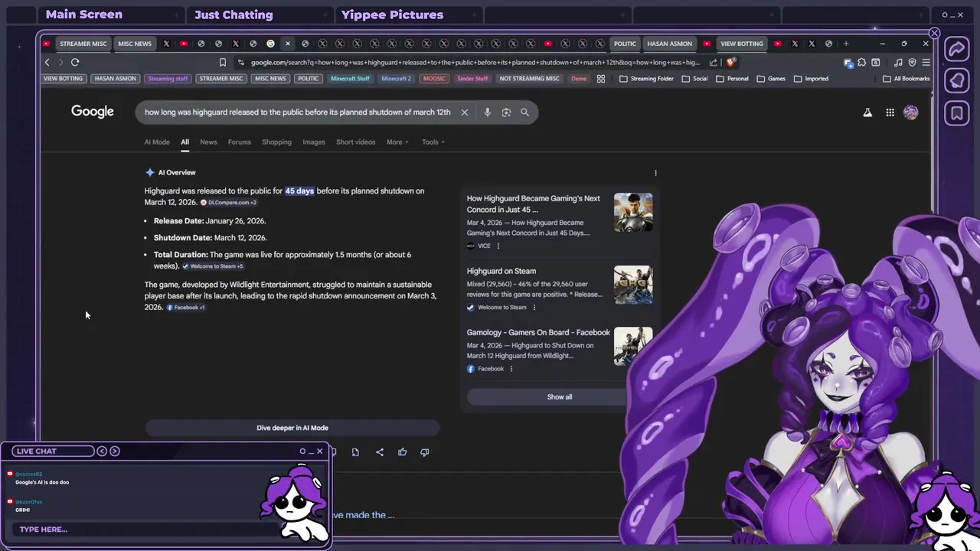
Task: Select the HASAN ASMON tab group
Action: point(669,44)
